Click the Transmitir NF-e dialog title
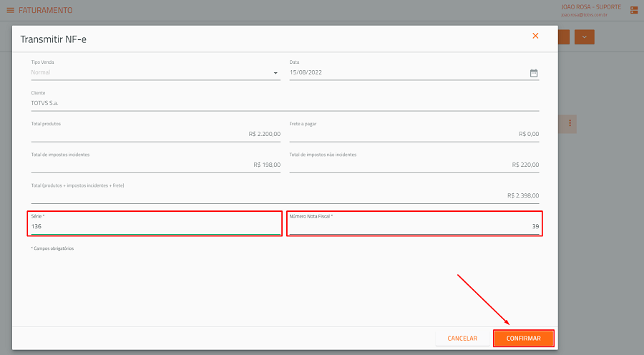 pyautogui.click(x=54, y=39)
